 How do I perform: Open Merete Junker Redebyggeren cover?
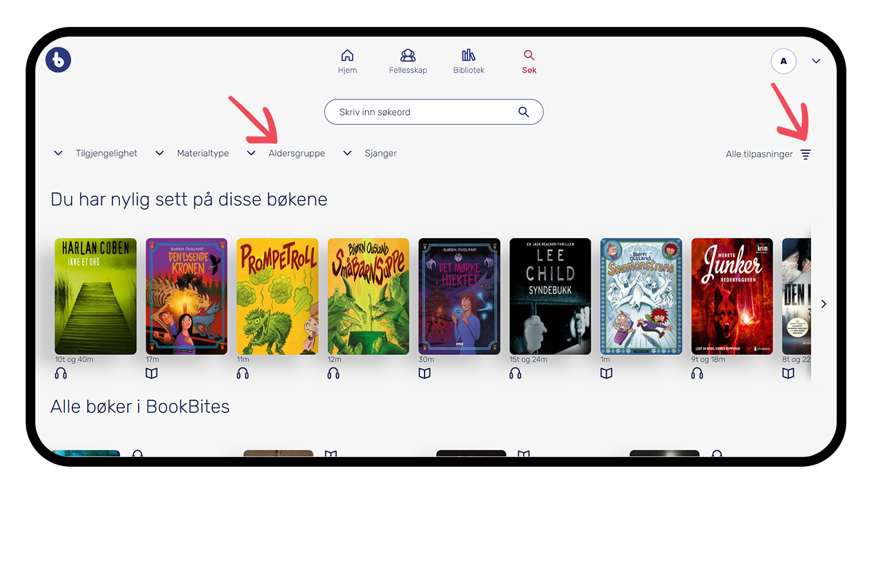(x=732, y=296)
